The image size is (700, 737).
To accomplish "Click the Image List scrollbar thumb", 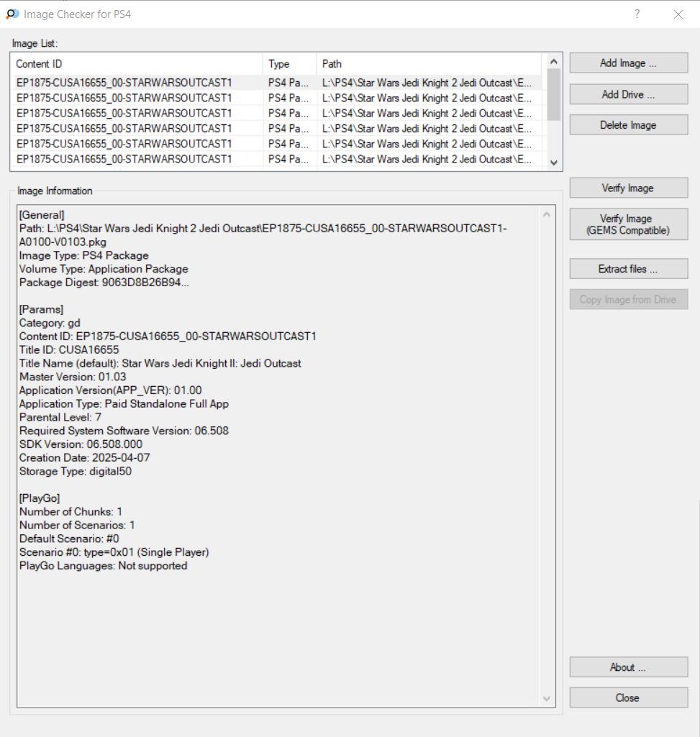I will 553,93.
